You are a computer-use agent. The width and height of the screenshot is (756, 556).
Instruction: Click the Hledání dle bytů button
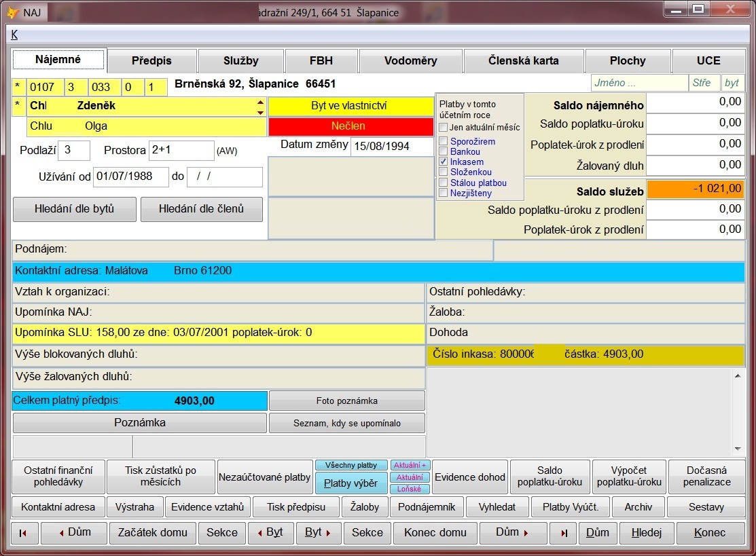pyautogui.click(x=75, y=209)
